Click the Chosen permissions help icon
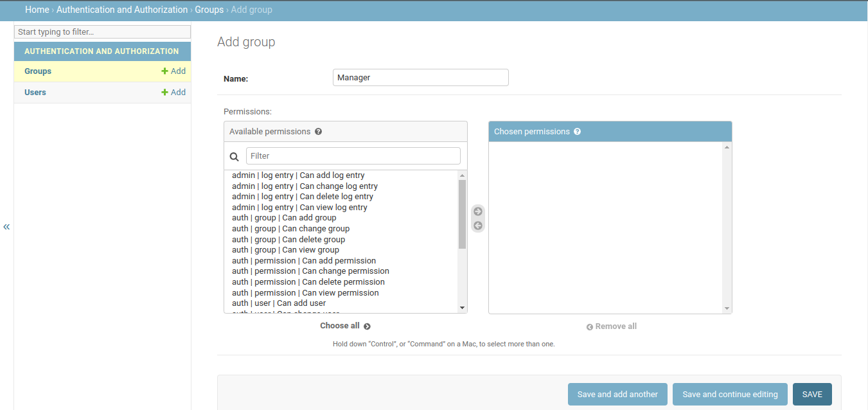Image resolution: width=868 pixels, height=410 pixels. (x=577, y=132)
